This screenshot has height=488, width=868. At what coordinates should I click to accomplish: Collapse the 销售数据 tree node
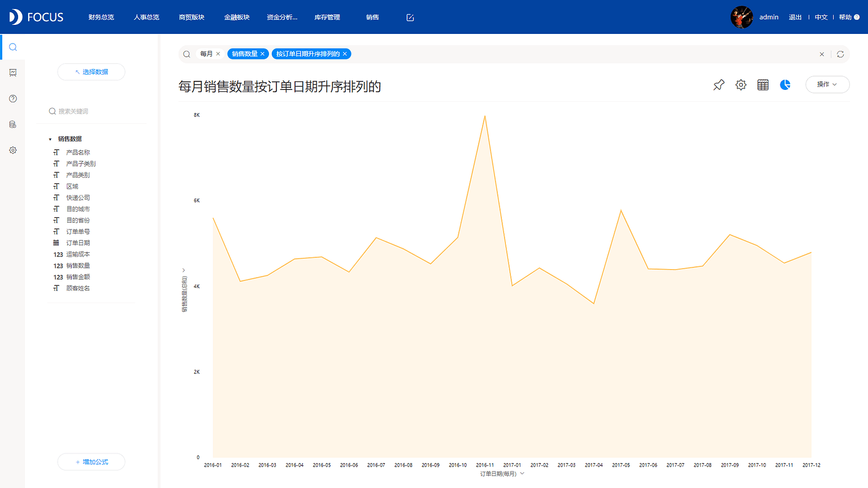[x=50, y=139]
